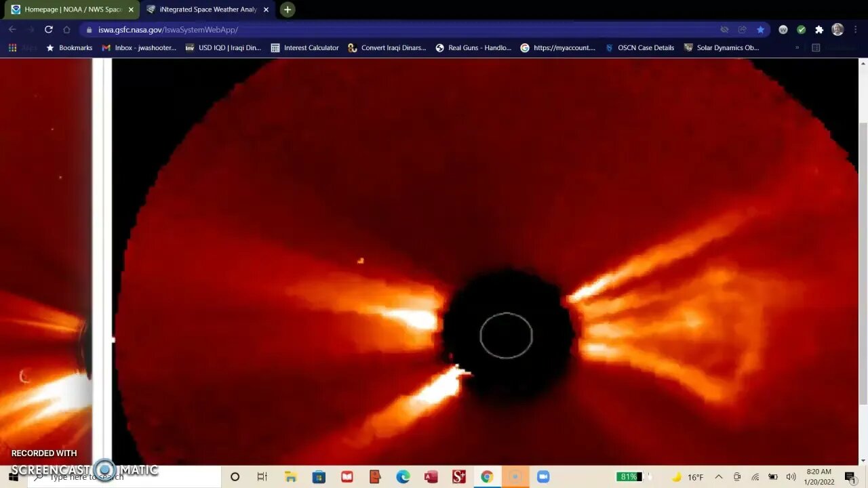This screenshot has width=868, height=488.
Task: Open Zoom from the taskbar
Action: tap(543, 476)
